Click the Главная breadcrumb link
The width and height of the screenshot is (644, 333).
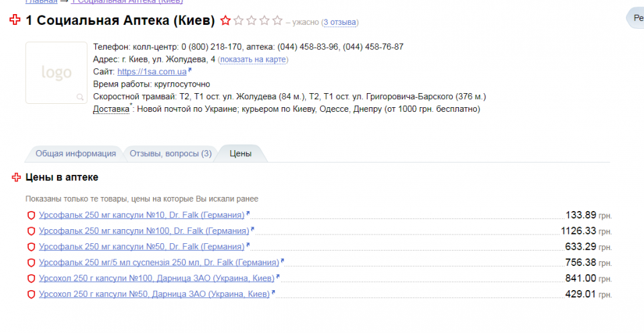tap(41, 2)
